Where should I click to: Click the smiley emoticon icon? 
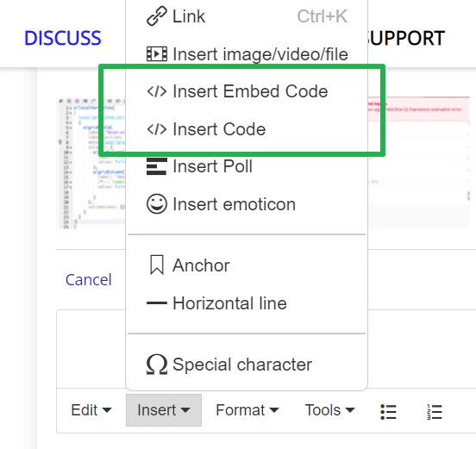(x=157, y=204)
